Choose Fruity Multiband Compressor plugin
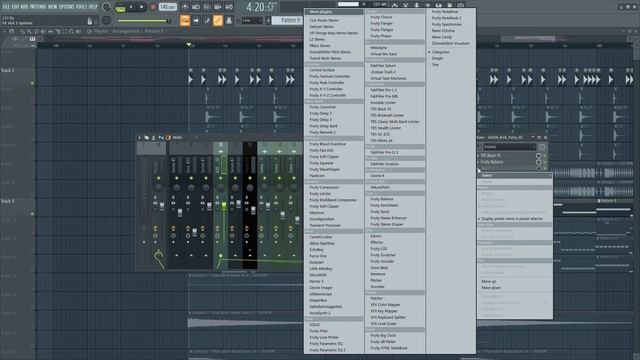 coord(334,200)
